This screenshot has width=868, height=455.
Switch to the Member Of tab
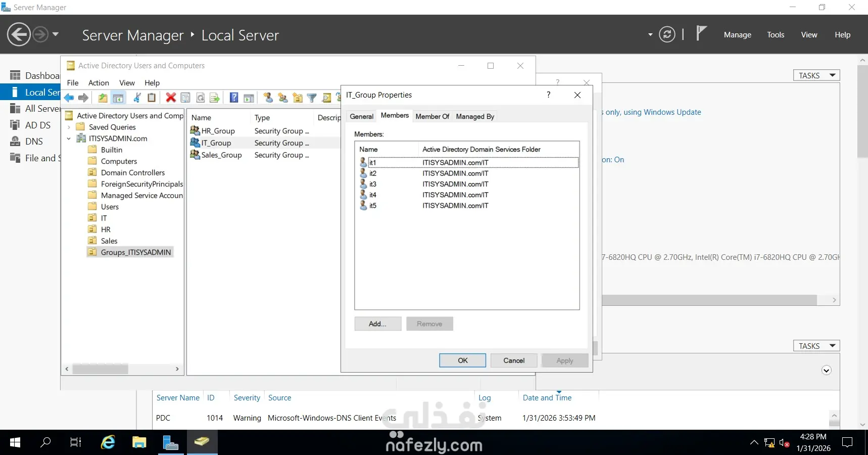point(432,116)
